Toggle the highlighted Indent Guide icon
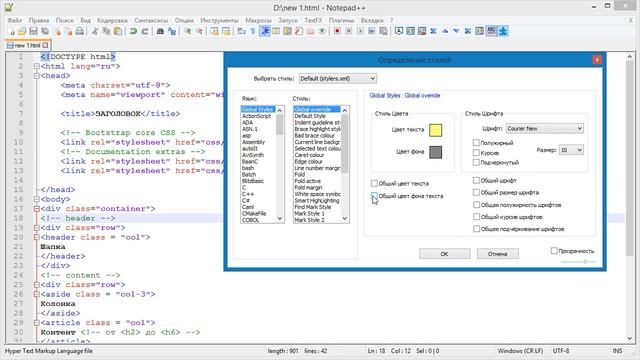 (264, 31)
